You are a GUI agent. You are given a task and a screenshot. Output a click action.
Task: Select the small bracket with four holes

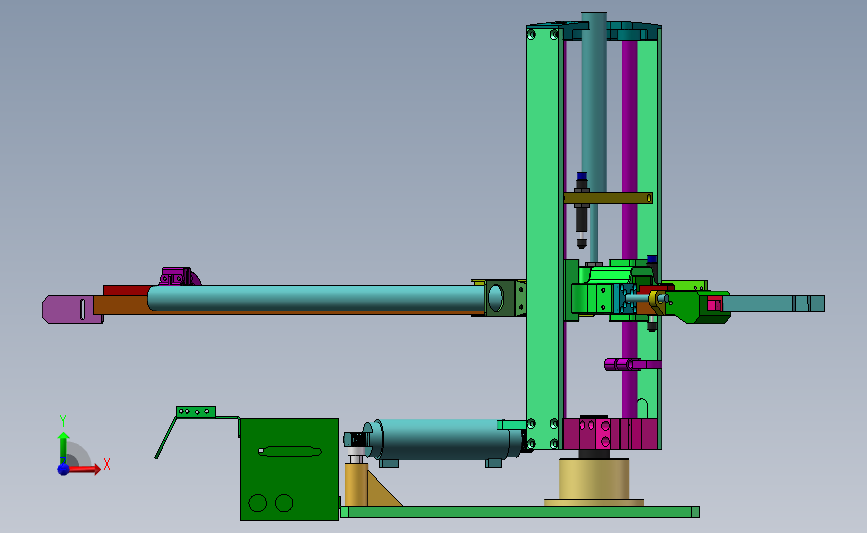[x=196, y=412]
